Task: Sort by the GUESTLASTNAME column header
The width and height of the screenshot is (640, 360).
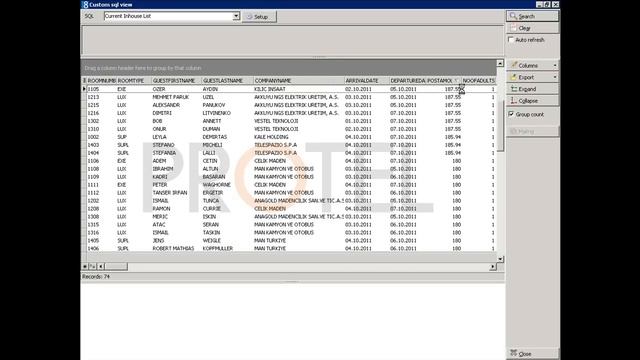Action: click(x=227, y=81)
